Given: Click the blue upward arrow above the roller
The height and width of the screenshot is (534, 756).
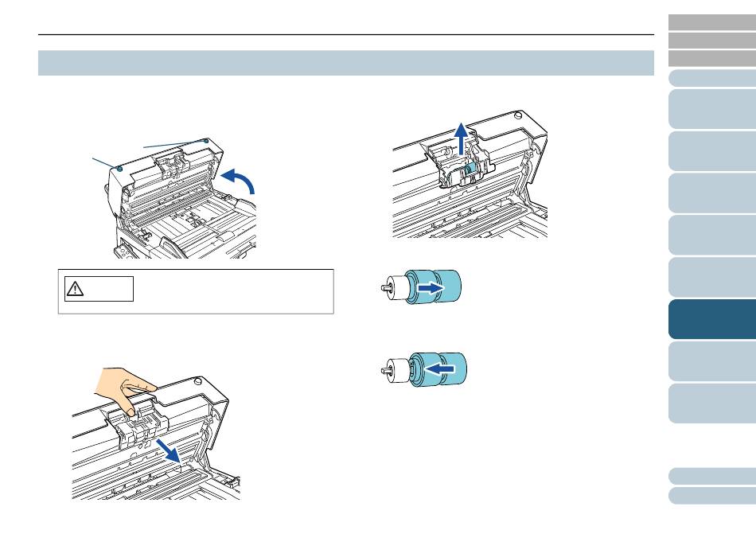Looking at the screenshot, I should tap(462, 138).
